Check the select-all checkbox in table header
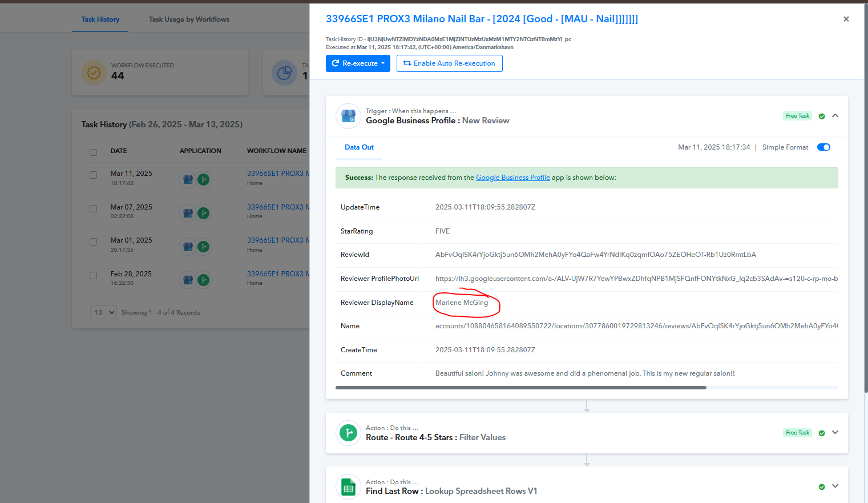The image size is (868, 503). [93, 152]
